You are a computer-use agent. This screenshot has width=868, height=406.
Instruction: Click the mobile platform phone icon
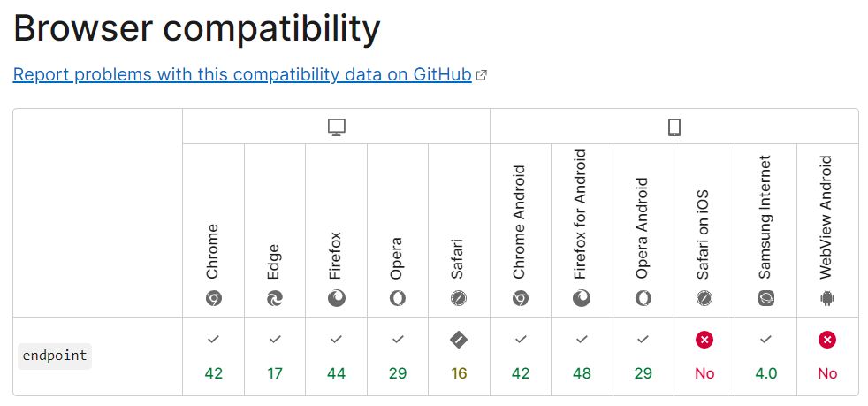point(674,127)
